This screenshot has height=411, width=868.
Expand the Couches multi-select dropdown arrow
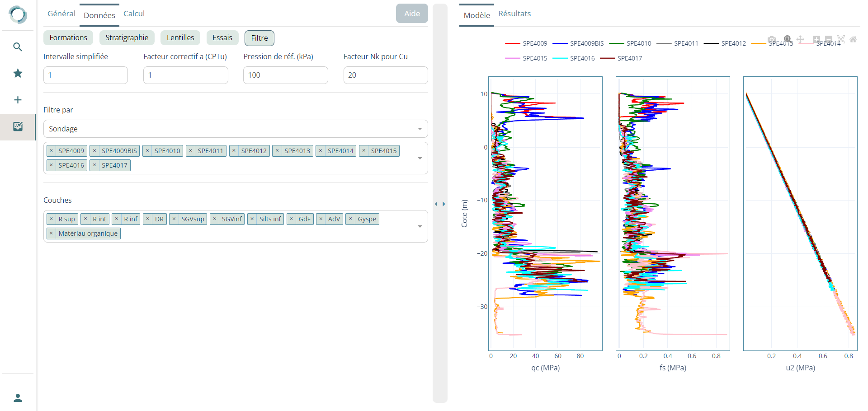(420, 226)
